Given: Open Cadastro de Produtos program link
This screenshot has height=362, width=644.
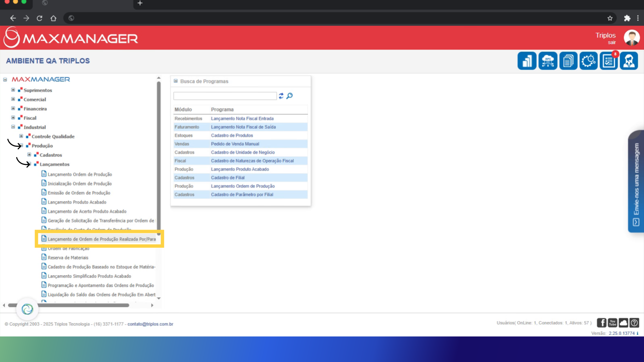Looking at the screenshot, I should click(x=232, y=135).
